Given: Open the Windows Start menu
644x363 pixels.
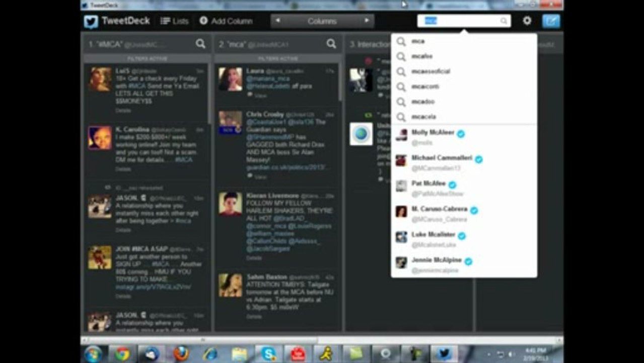Looking at the screenshot, I should 93,354.
